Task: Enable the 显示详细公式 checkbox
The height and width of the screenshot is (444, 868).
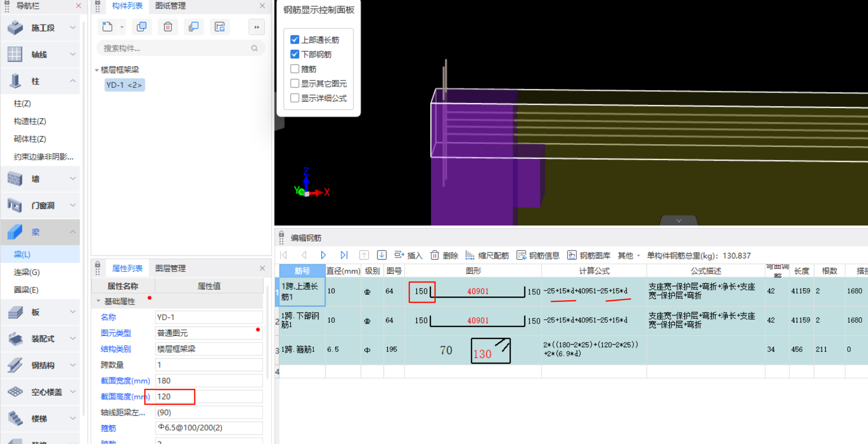Action: 295,98
